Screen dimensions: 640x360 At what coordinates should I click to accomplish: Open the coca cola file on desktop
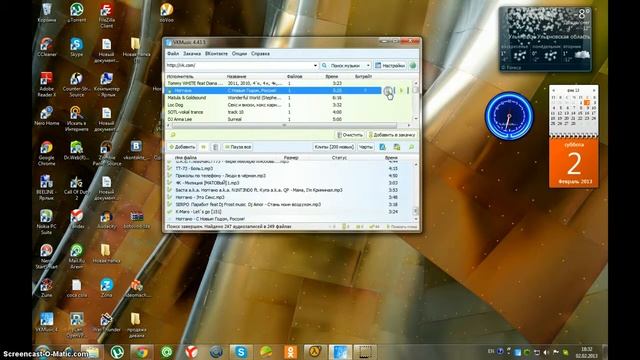[76, 288]
